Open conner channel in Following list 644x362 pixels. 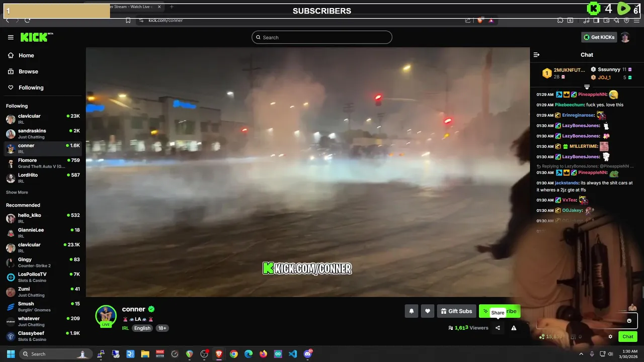43,148
